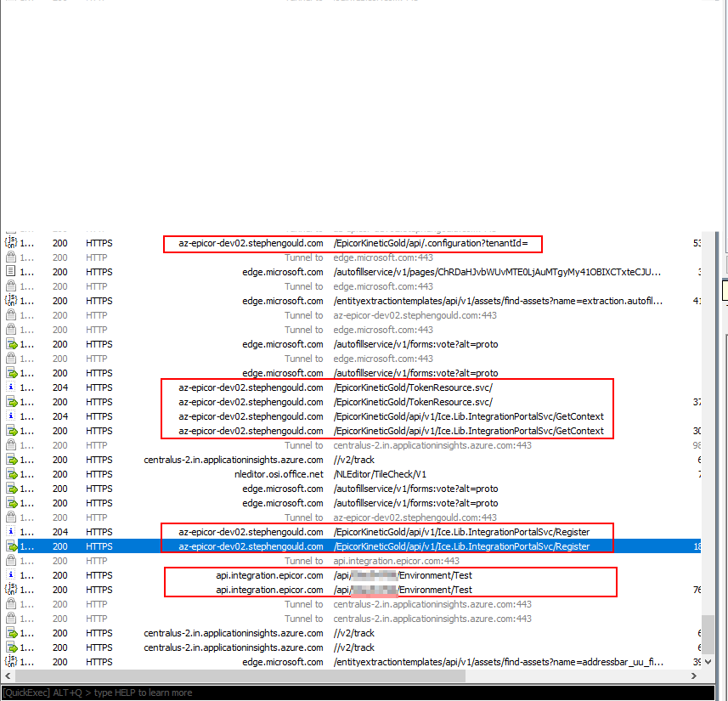Select the 204 IntegrationPortalSvc/Register URL
Viewport: 728px width, 701px height.
coord(461,532)
